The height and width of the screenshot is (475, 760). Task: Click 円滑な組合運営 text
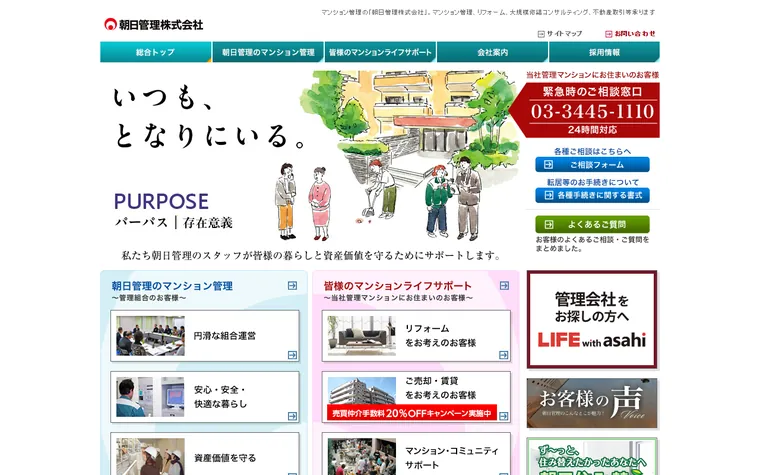click(224, 336)
